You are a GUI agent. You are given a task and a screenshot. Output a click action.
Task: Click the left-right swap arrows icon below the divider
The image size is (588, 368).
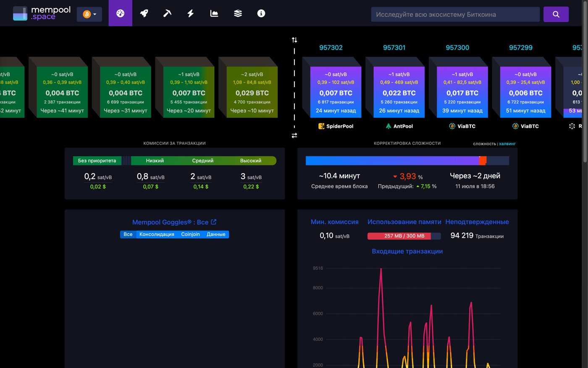point(294,135)
